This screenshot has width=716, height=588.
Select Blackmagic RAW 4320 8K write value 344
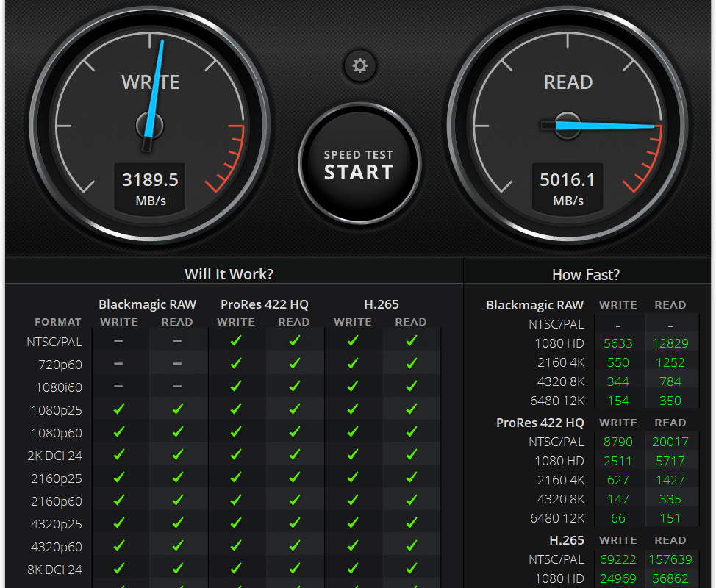pos(618,381)
